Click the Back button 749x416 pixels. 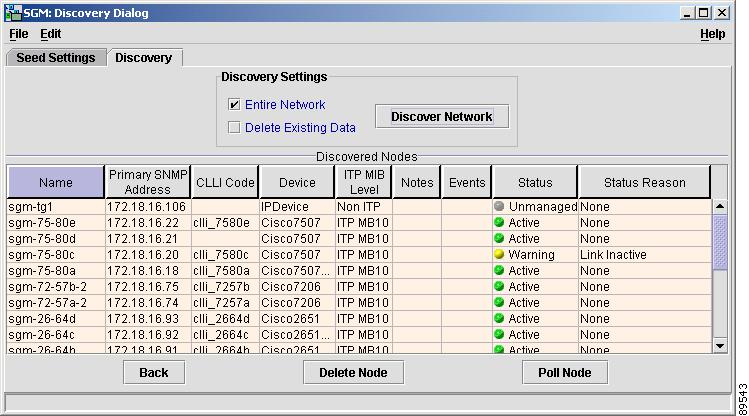pyautogui.click(x=154, y=373)
